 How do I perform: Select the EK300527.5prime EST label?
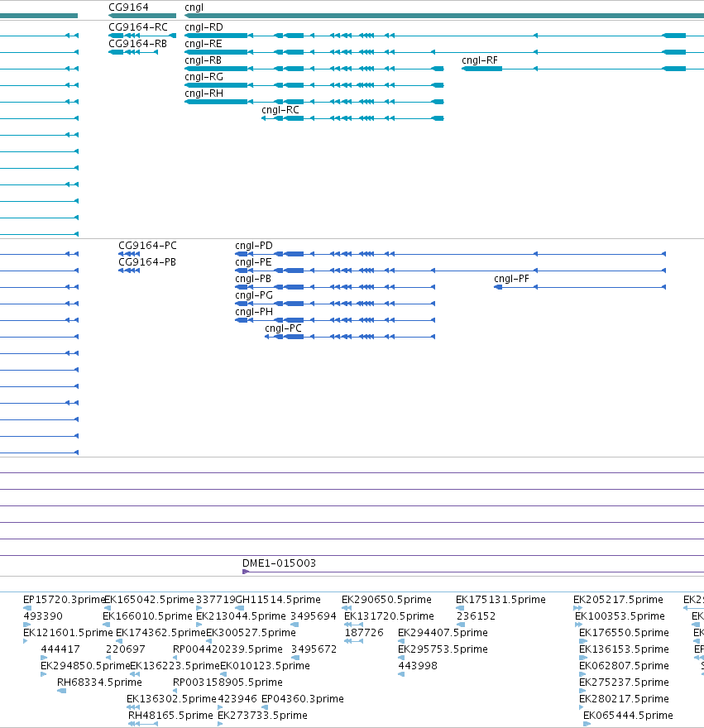click(251, 633)
